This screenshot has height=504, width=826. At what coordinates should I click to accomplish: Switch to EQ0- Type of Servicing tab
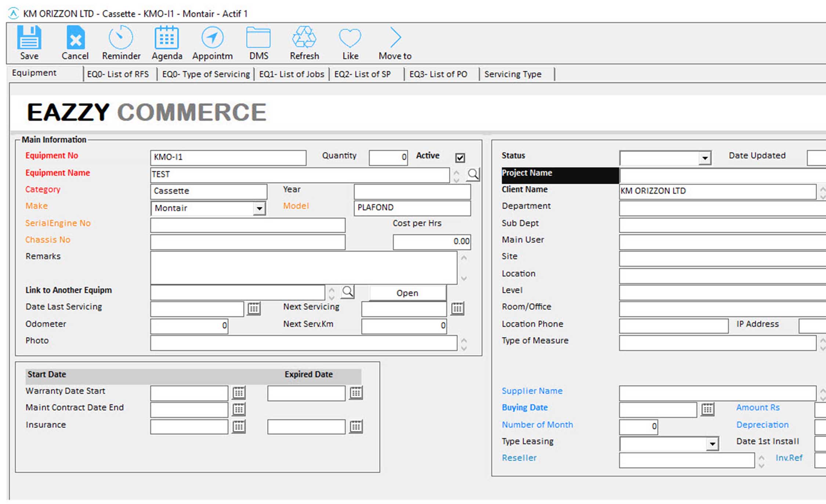point(206,74)
